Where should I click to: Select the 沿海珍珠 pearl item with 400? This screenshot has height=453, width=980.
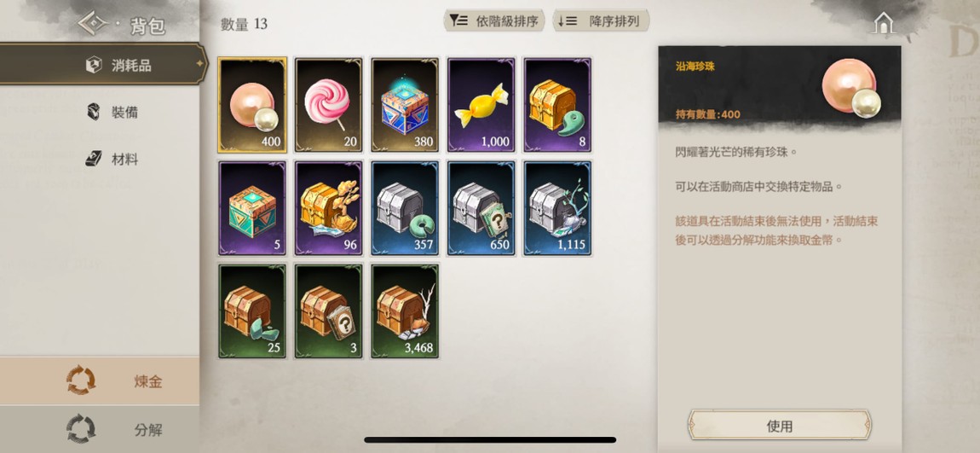[x=252, y=105]
